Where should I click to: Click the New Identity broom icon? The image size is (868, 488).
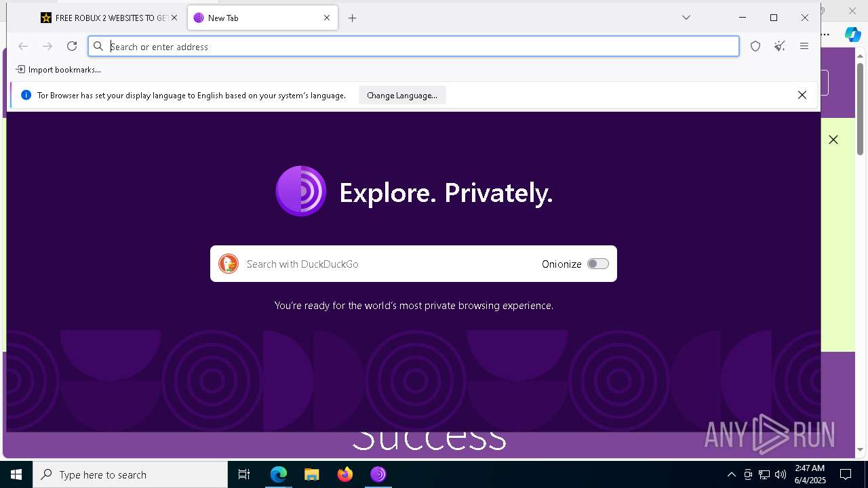coord(780,46)
